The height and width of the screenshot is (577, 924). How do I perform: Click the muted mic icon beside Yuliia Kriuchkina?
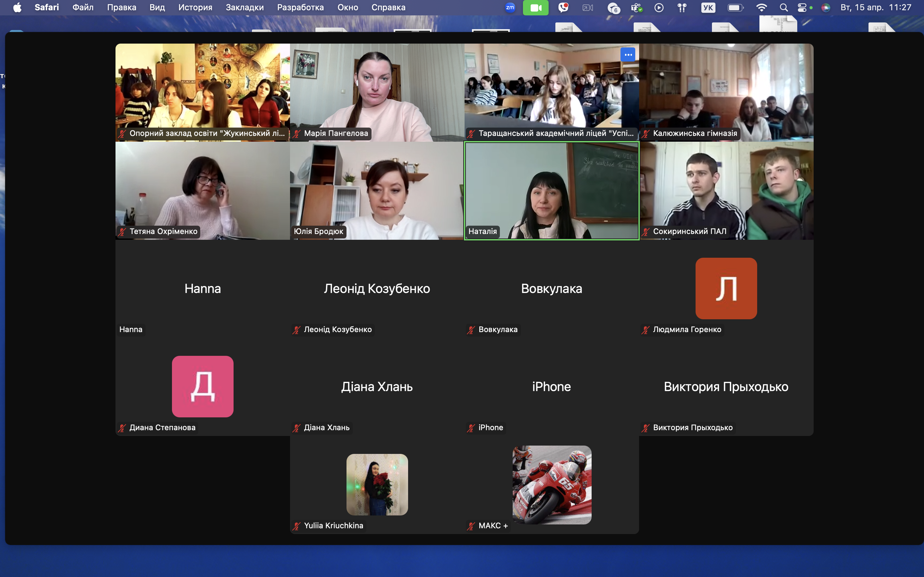point(297,526)
